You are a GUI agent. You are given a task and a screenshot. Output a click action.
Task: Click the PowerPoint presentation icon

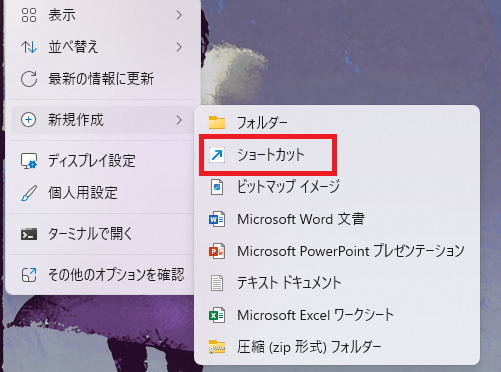217,251
